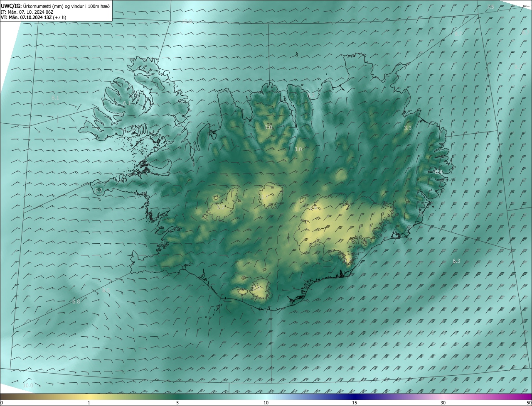Pick the yellow color bar segment above 1

[x=89, y=397]
